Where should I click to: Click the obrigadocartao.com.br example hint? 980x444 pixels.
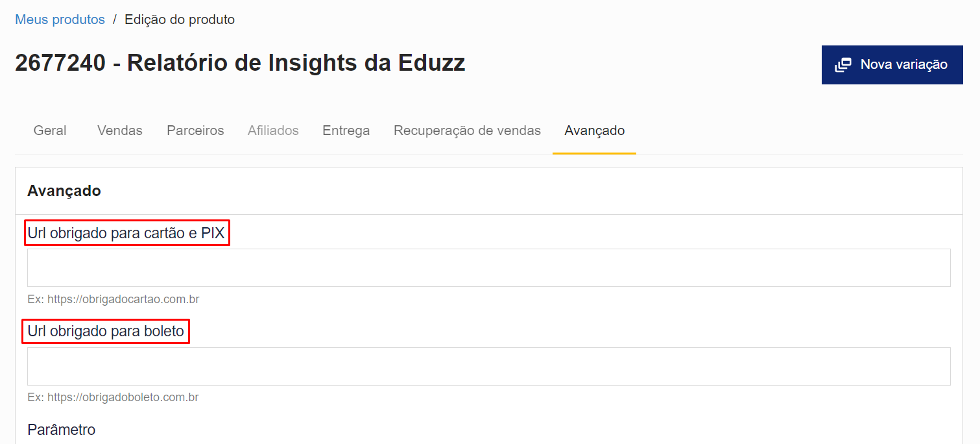click(114, 299)
